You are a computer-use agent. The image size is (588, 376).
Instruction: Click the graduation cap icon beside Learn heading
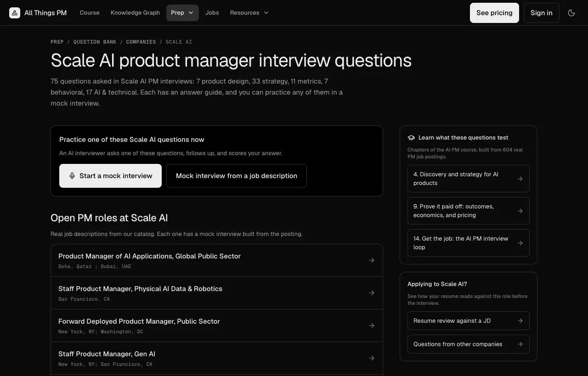411,138
